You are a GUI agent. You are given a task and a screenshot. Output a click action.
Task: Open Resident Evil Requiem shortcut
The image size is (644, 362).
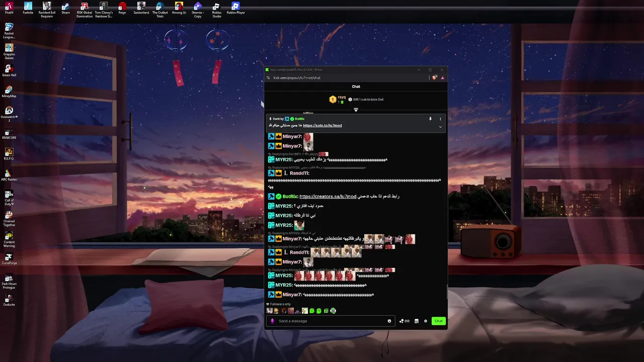(47, 10)
